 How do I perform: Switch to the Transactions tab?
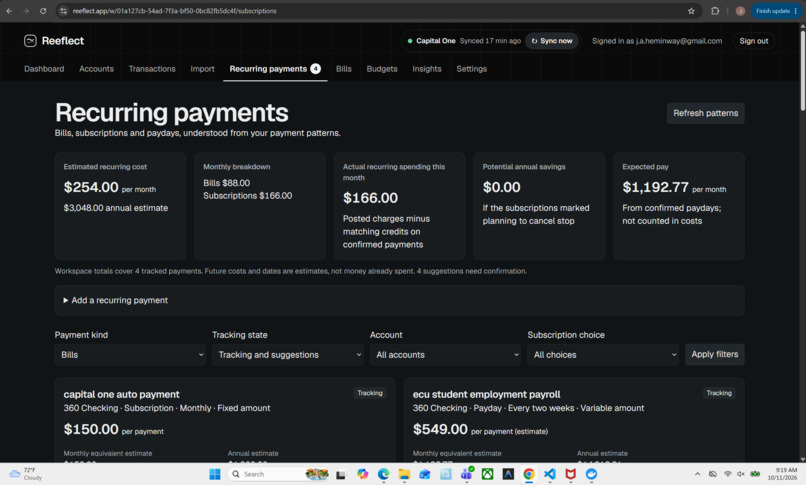click(x=152, y=69)
